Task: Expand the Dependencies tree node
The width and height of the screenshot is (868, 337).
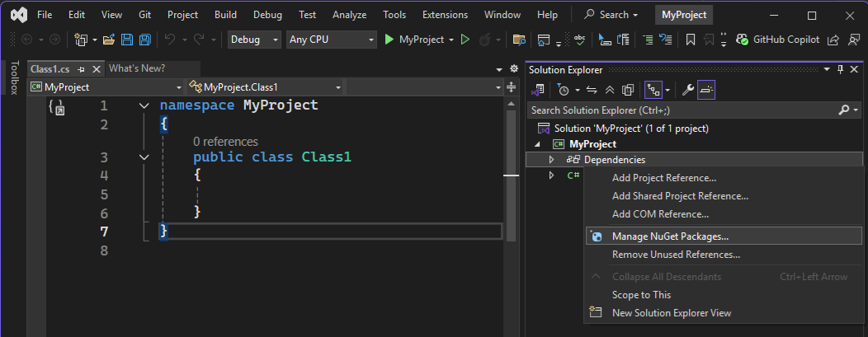Action: click(x=551, y=160)
